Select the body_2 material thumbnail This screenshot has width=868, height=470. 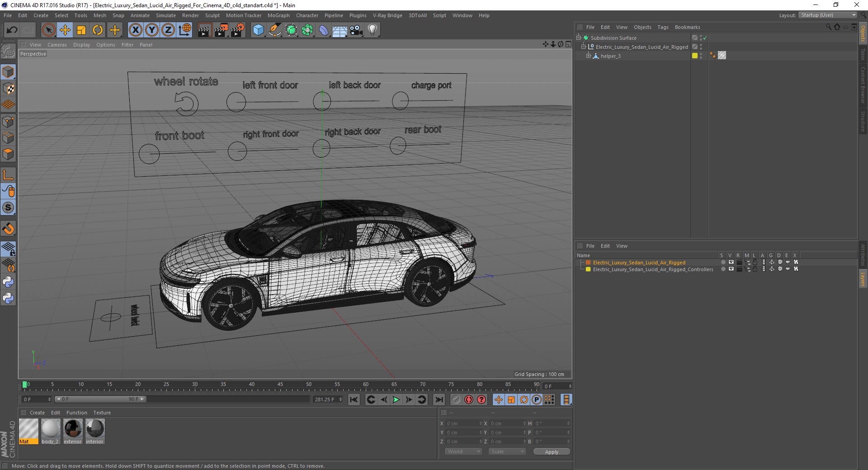tap(50, 432)
